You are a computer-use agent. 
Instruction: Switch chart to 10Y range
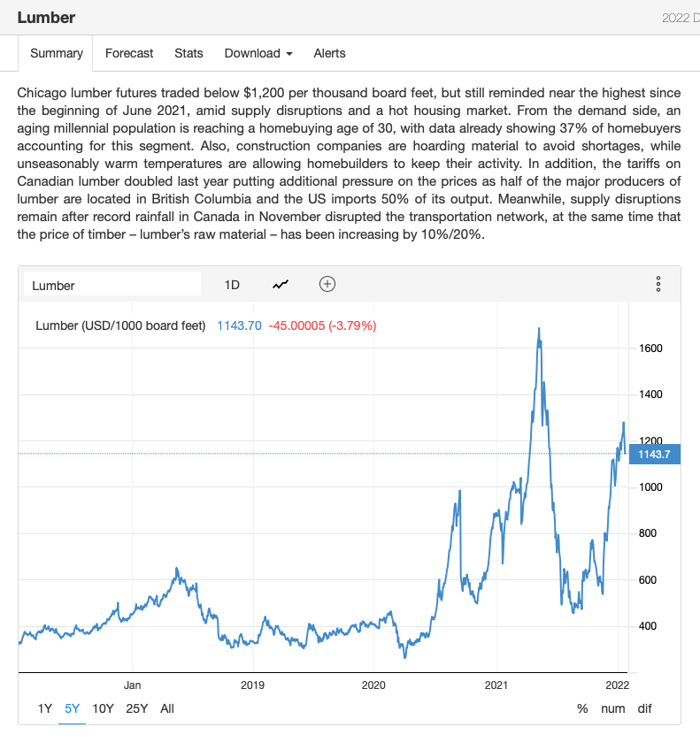coord(103,708)
